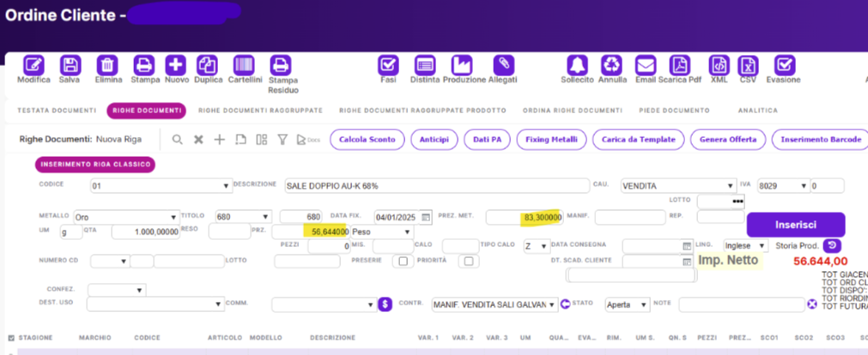Print labels with Cartellini barcode icon
The height and width of the screenshot is (355, 868).
pyautogui.click(x=243, y=65)
